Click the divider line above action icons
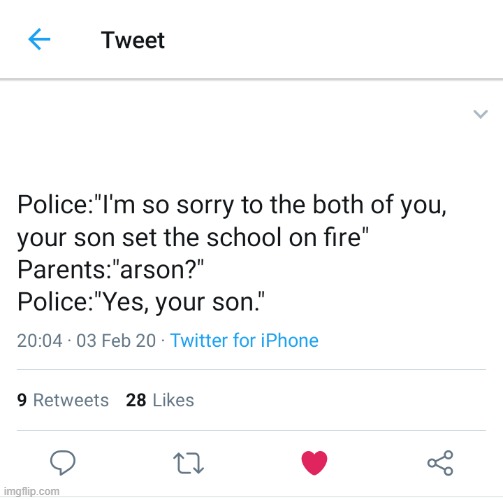 tap(251, 430)
